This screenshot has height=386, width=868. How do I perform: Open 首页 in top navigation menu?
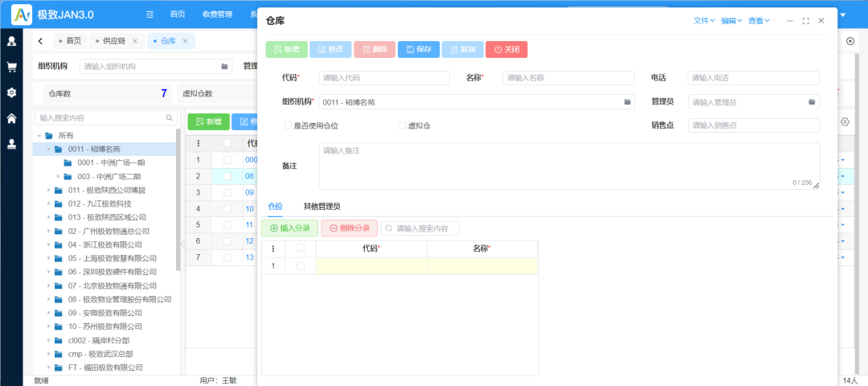[x=178, y=14]
